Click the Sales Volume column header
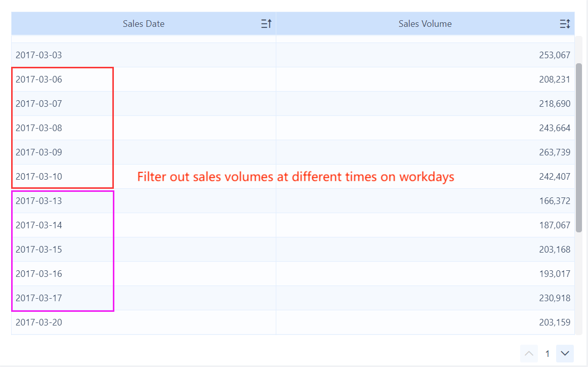The width and height of the screenshot is (588, 367). [425, 24]
